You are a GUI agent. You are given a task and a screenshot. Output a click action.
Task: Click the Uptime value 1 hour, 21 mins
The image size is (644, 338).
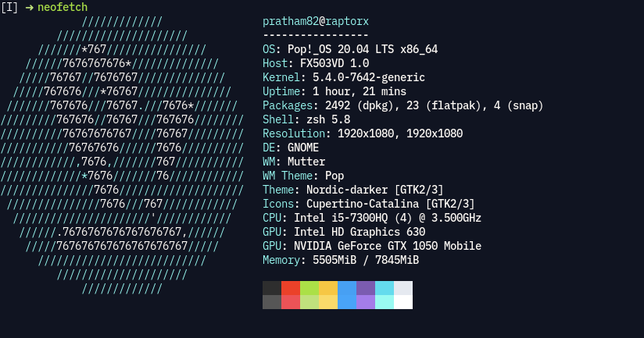coord(360,91)
